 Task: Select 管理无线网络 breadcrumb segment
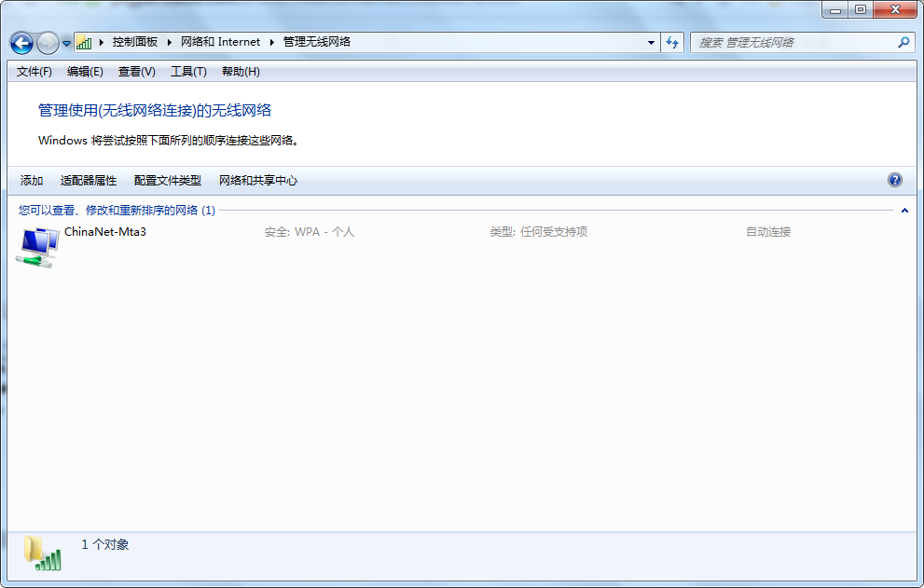317,42
